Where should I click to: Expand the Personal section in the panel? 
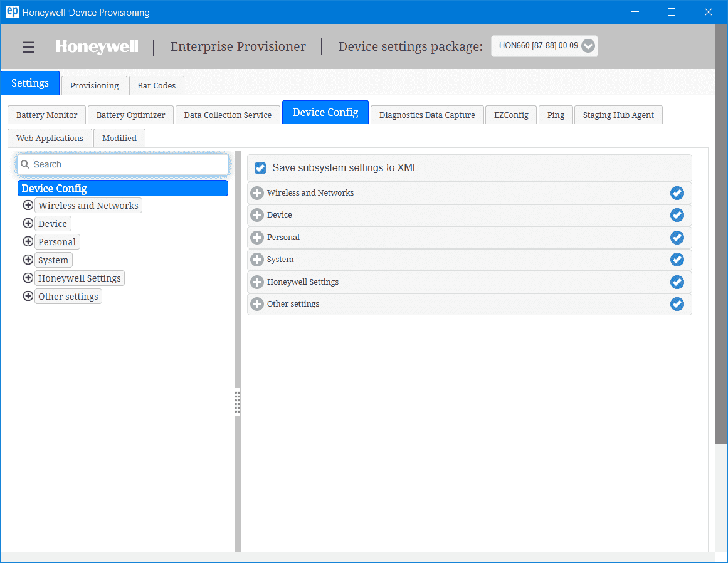tap(257, 237)
